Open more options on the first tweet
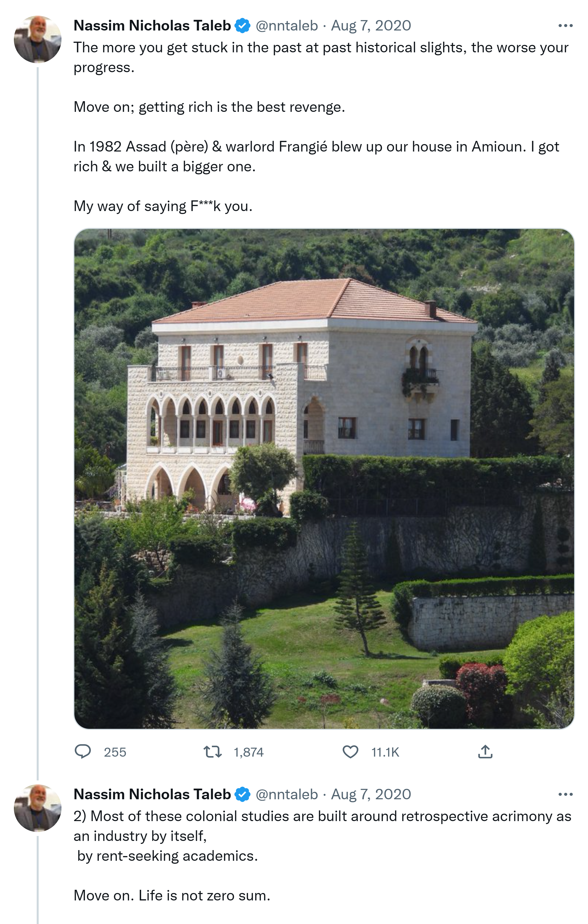 [565, 26]
